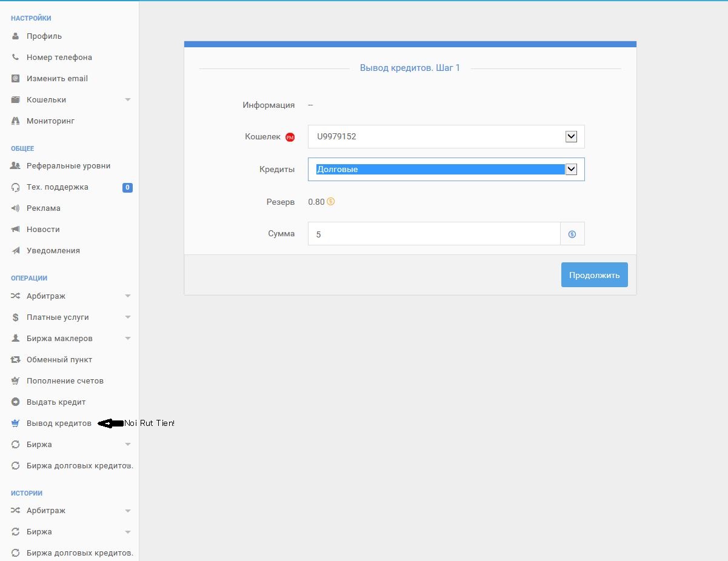Screen dimensions: 728x561
Task: Open Тех. поддержка link
Action: pos(58,187)
